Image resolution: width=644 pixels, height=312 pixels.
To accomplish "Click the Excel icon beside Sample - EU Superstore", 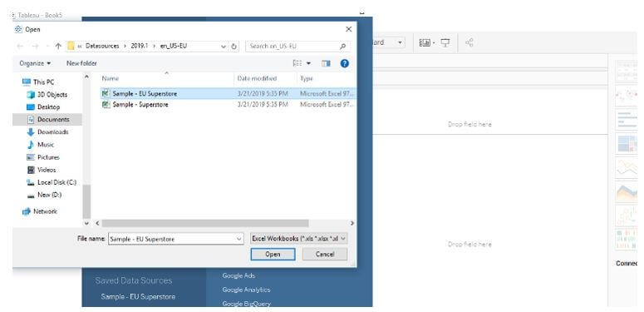I will tap(106, 93).
